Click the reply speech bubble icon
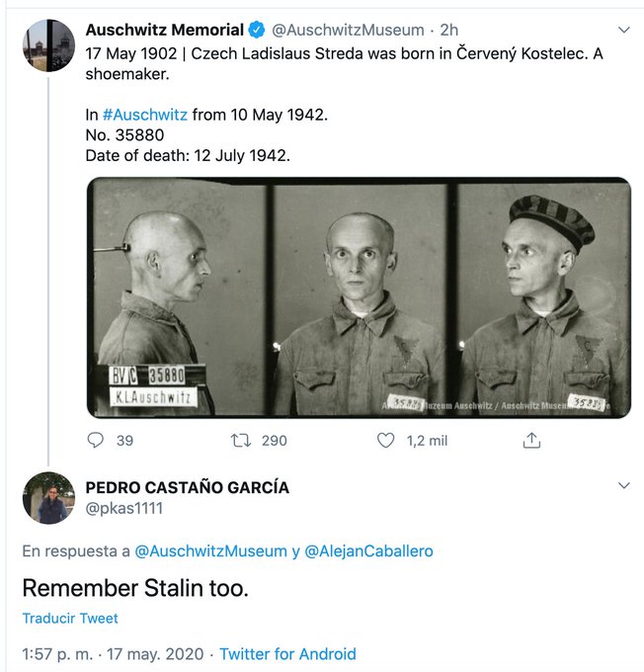 click(96, 441)
